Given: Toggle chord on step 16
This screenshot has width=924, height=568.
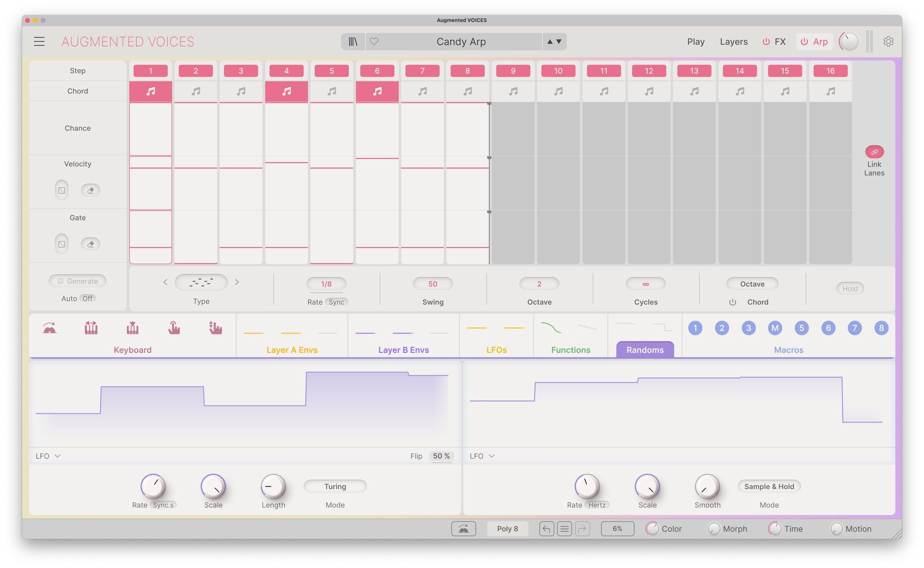Looking at the screenshot, I should point(831,91).
